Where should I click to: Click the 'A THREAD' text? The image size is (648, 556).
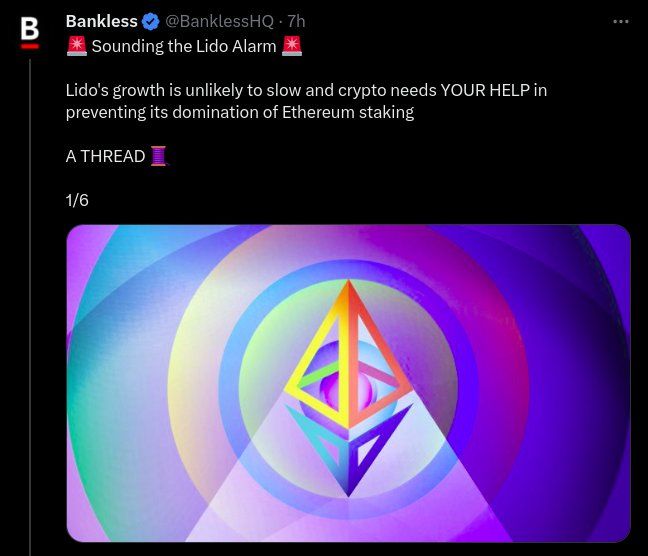pyautogui.click(x=105, y=157)
